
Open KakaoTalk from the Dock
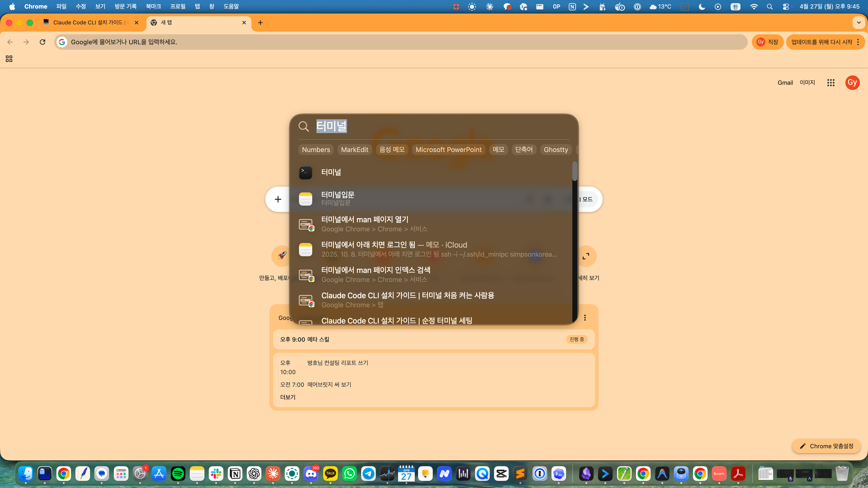point(330,474)
